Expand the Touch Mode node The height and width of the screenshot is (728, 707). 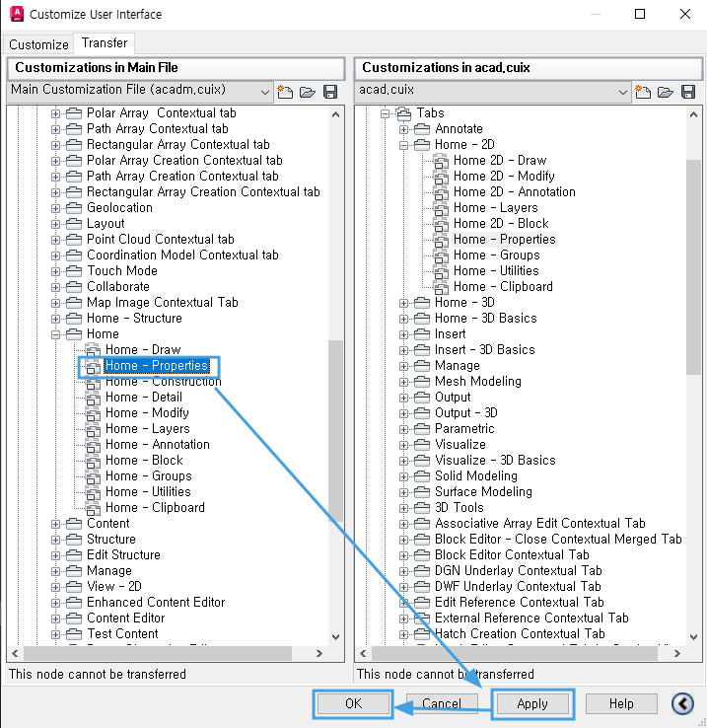tap(55, 271)
